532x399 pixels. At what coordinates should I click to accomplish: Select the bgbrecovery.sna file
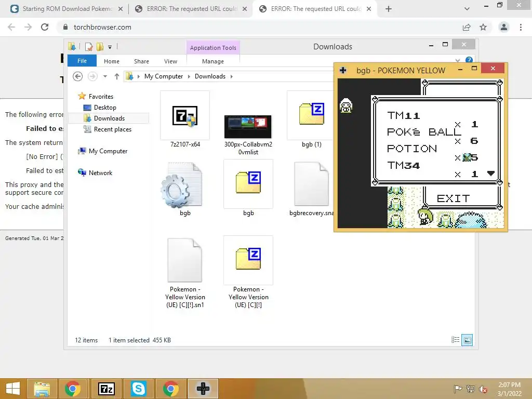(312, 188)
